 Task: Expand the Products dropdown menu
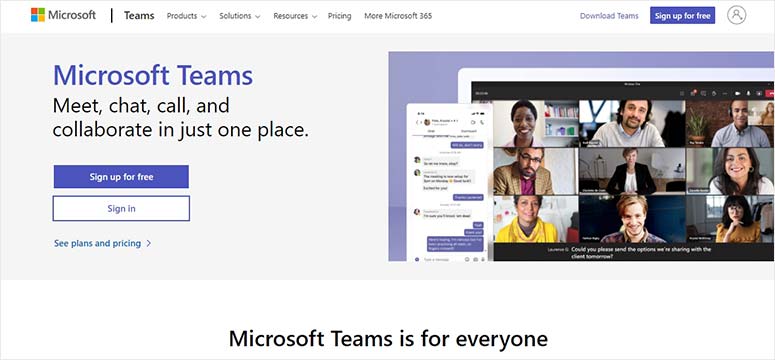(x=186, y=16)
